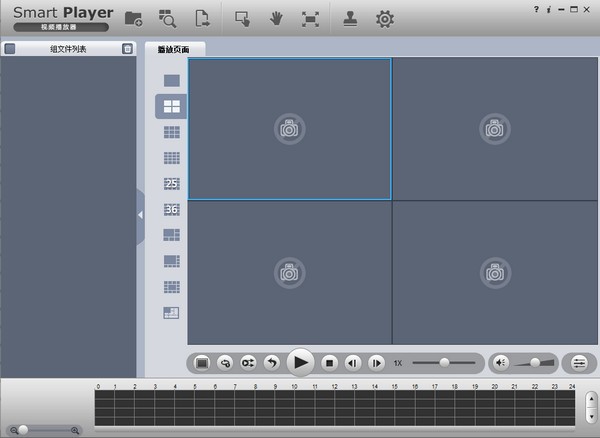Select the hand pan tool icon
The image size is (600, 438).
click(x=276, y=18)
